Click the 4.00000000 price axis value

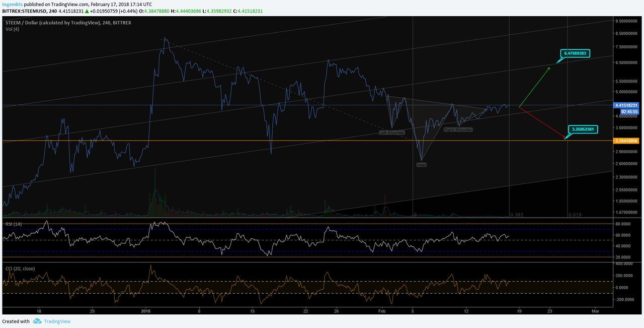627,116
